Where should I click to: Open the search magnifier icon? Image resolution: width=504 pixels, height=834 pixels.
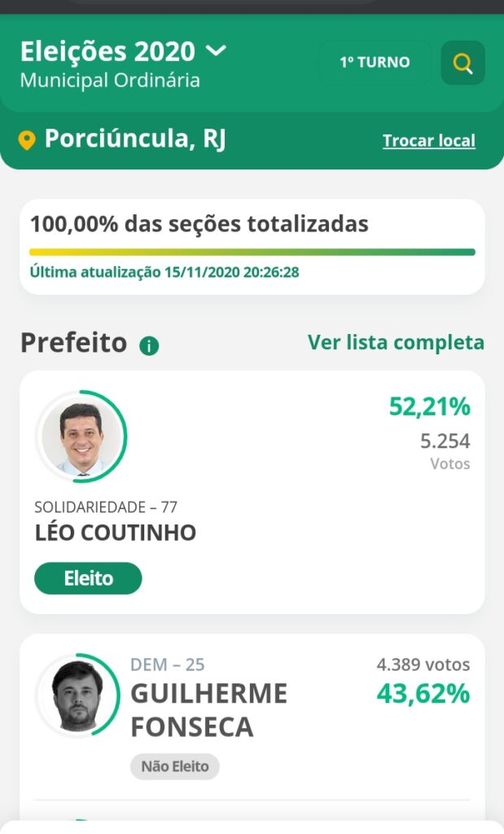462,63
